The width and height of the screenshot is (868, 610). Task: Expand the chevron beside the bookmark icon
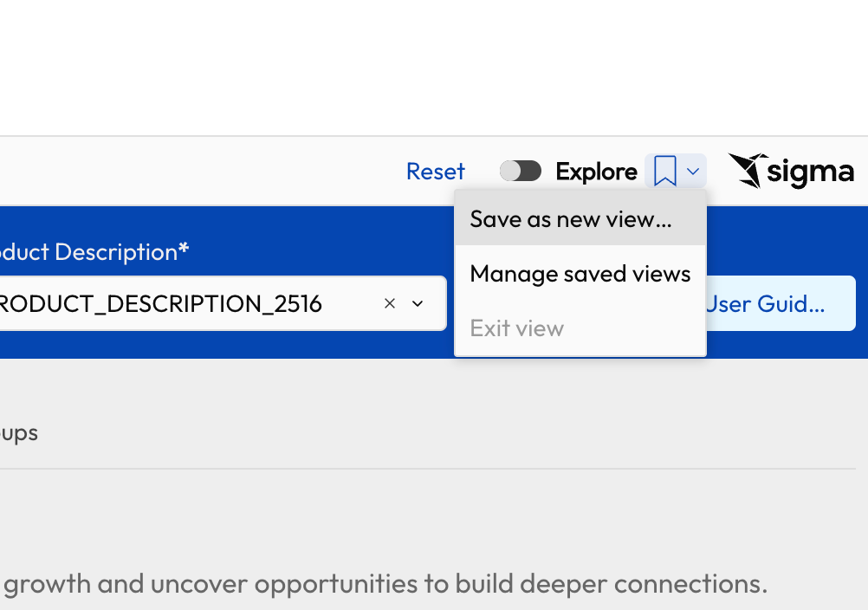pyautogui.click(x=692, y=172)
